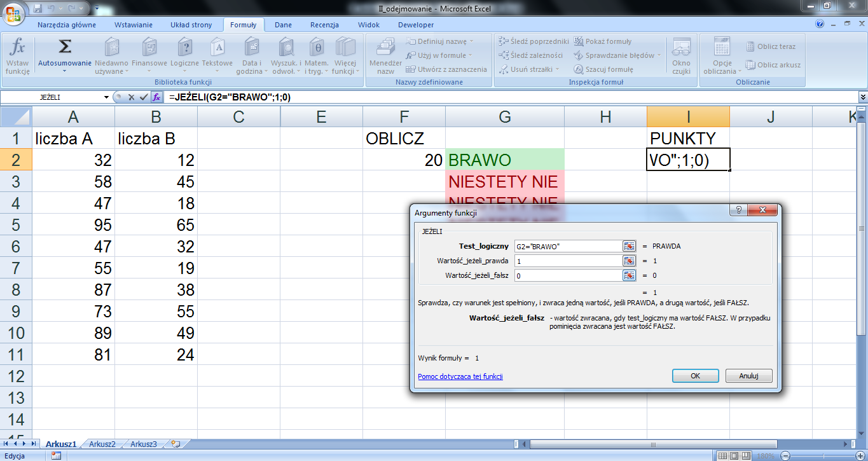Open Name Box function dropdown arrow
Image resolution: width=868 pixels, height=461 pixels.
(x=107, y=97)
